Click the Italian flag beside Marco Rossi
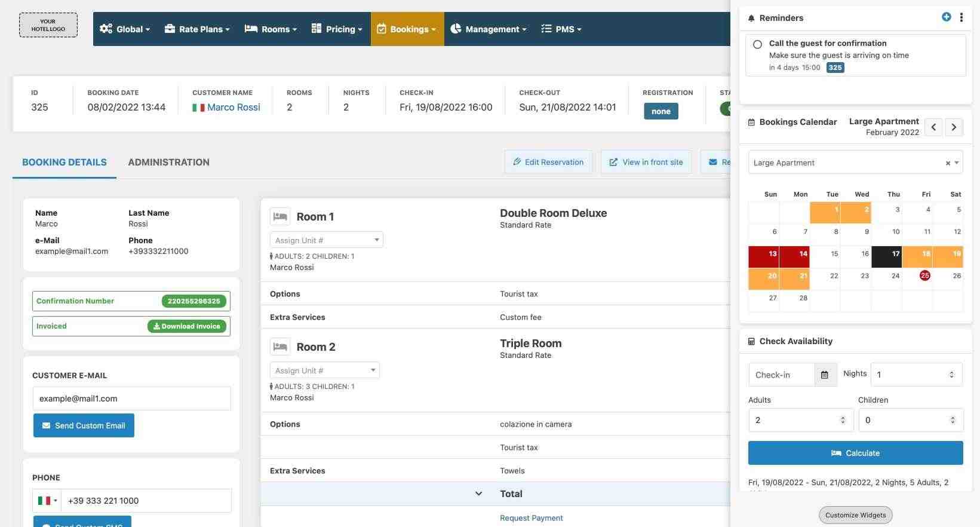980x527 pixels. (x=198, y=108)
